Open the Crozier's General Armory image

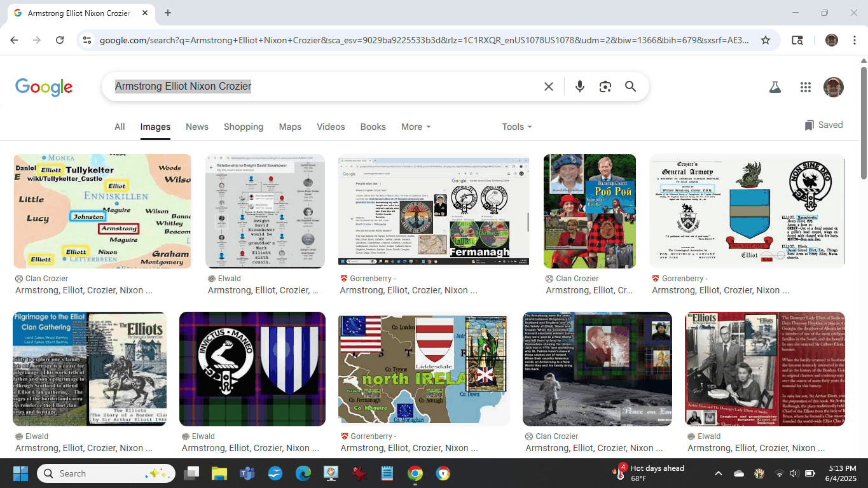[747, 211]
